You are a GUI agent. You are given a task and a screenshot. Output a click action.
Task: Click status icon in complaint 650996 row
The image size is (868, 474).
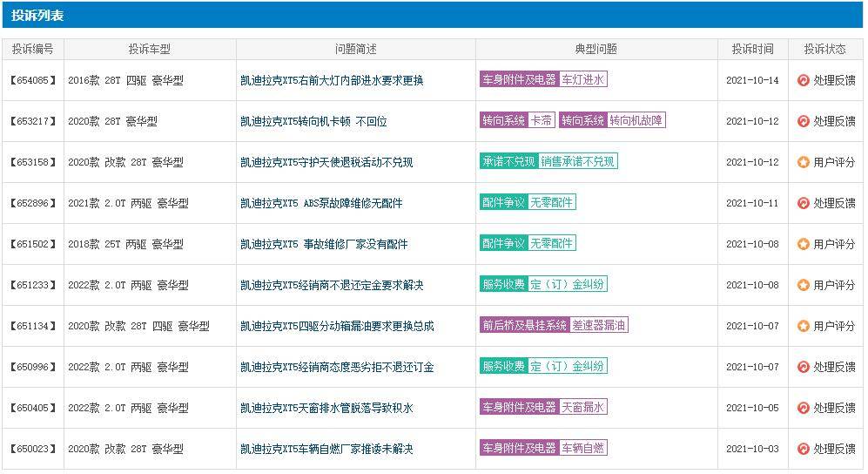803,367
